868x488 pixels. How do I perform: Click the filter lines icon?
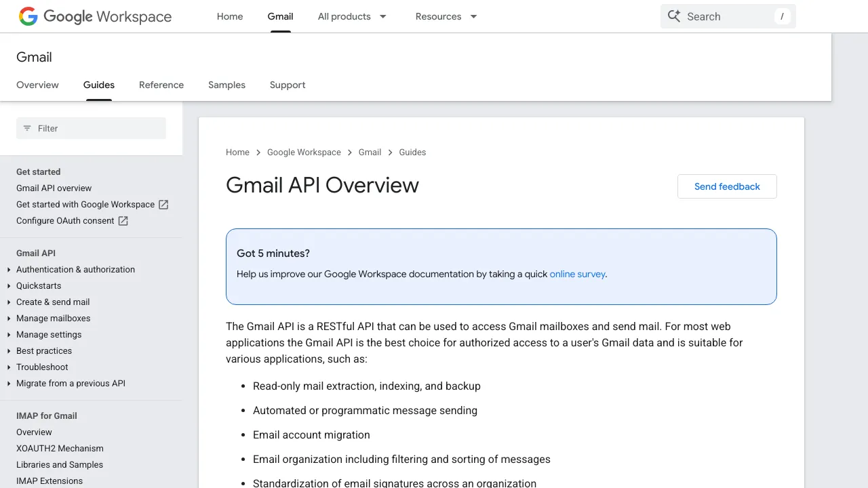pos(27,128)
